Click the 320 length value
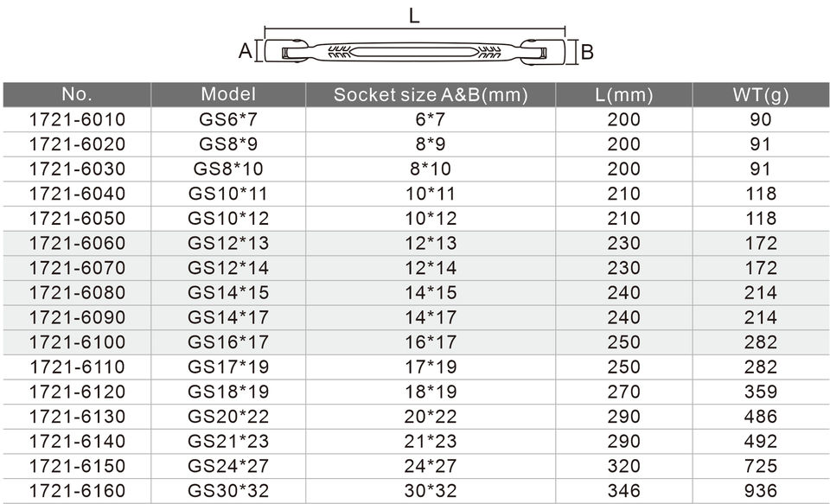 click(623, 466)
